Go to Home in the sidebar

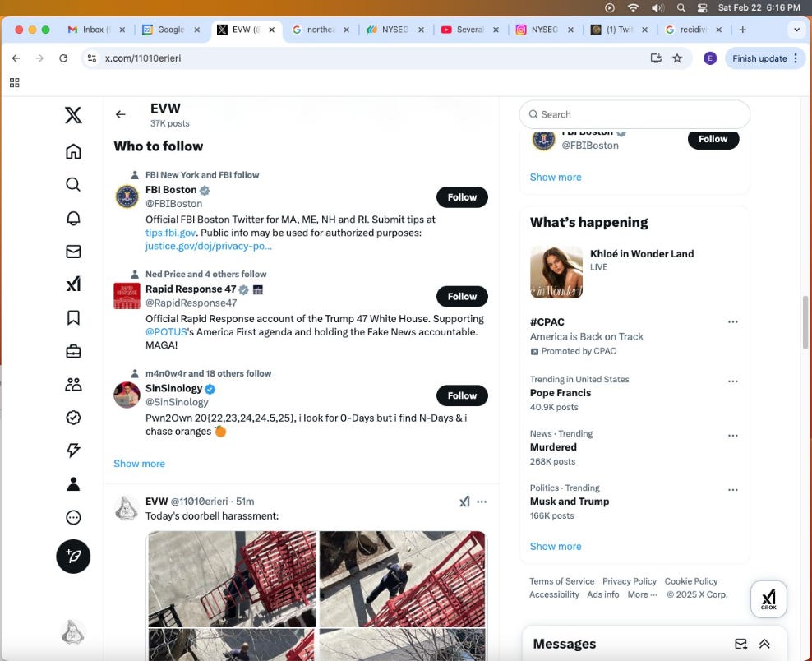(73, 151)
